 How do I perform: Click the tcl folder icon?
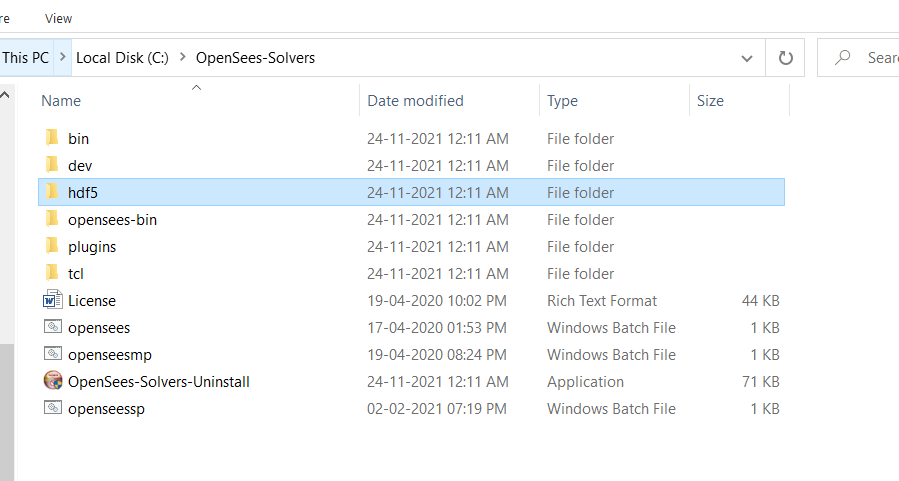52,272
